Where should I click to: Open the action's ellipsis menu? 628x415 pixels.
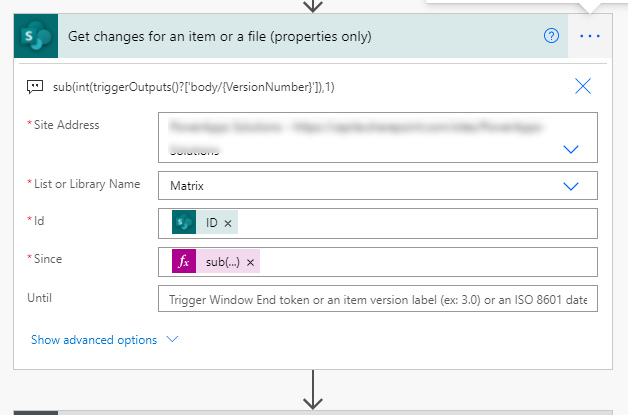coord(590,36)
